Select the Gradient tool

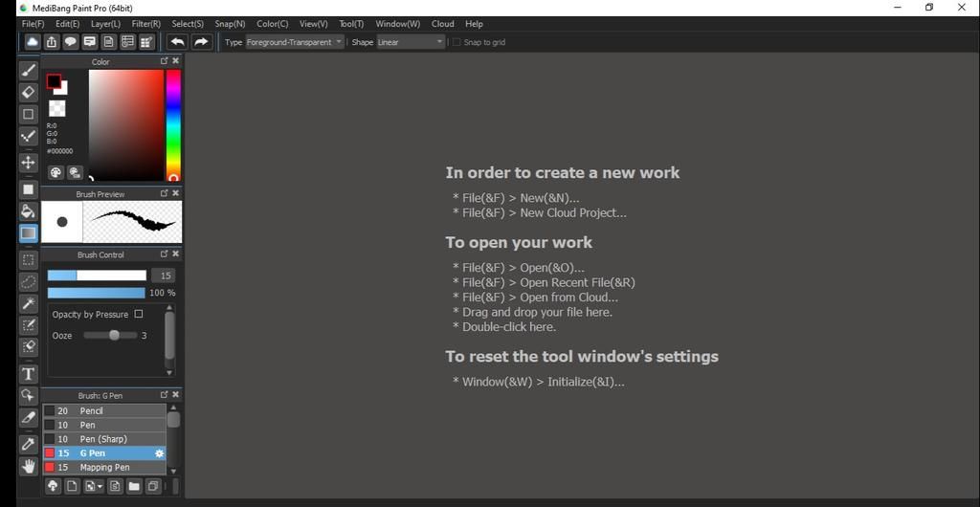(28, 232)
